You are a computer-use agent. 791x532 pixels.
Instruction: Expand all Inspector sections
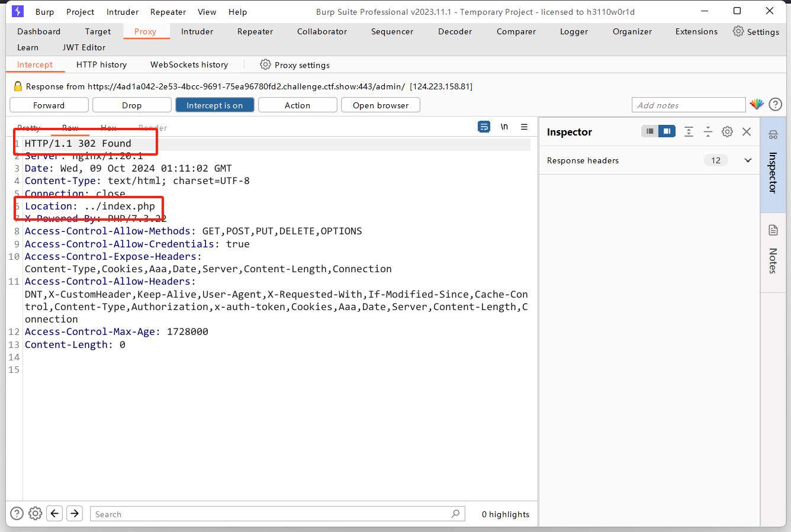point(689,131)
